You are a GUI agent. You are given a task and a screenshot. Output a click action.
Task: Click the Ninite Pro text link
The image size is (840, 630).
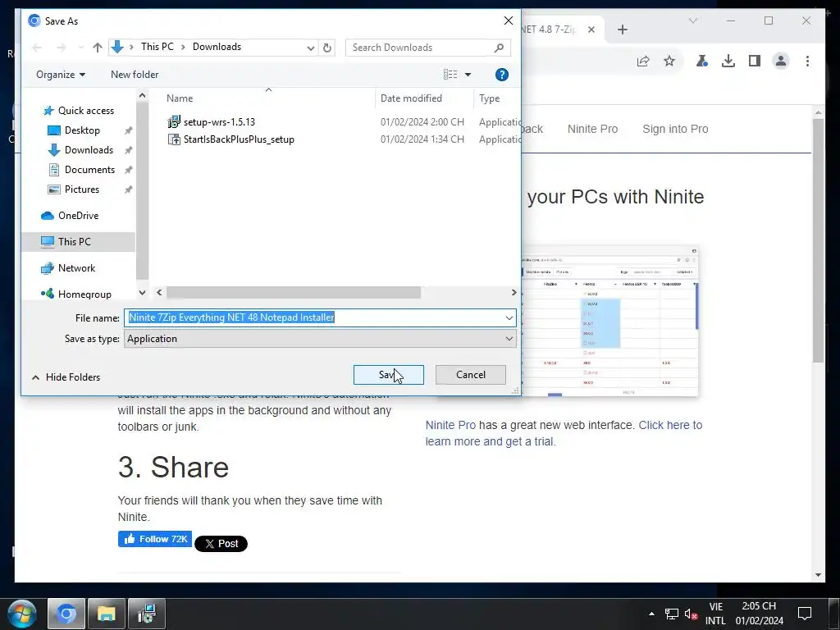click(x=450, y=426)
